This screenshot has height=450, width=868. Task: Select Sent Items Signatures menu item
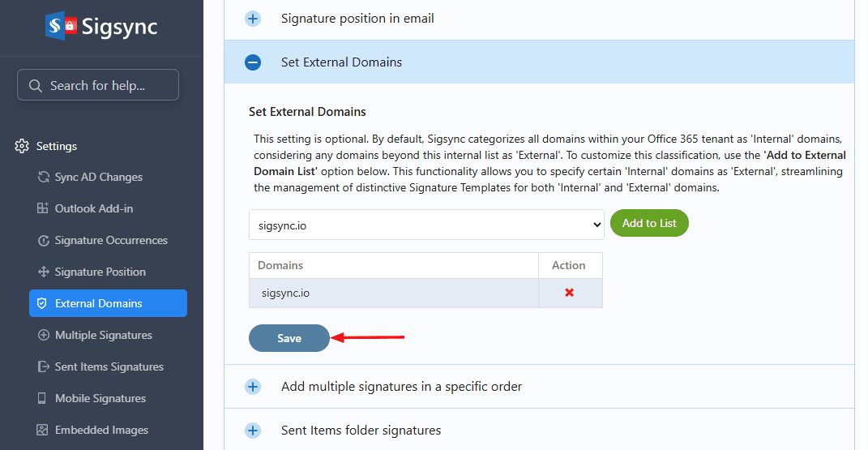click(109, 366)
